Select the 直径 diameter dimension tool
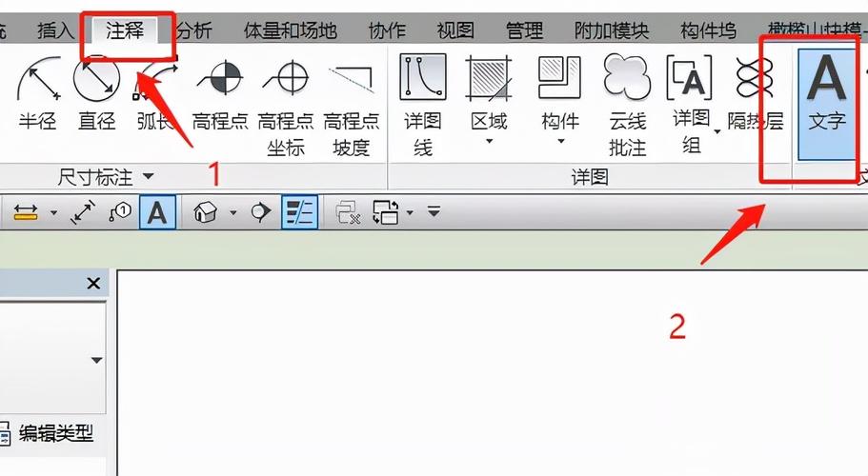The height and width of the screenshot is (476, 868). pyautogui.click(x=97, y=93)
